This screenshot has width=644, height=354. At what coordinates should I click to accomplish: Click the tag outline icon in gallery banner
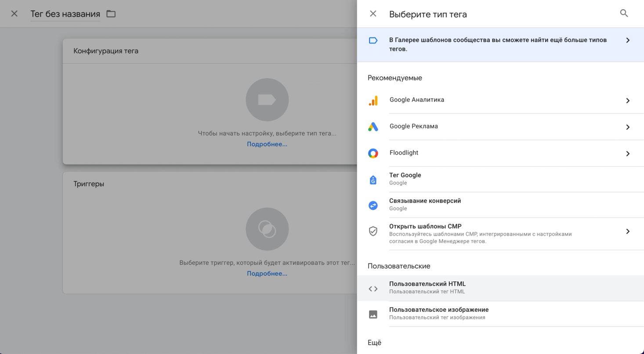click(x=373, y=40)
